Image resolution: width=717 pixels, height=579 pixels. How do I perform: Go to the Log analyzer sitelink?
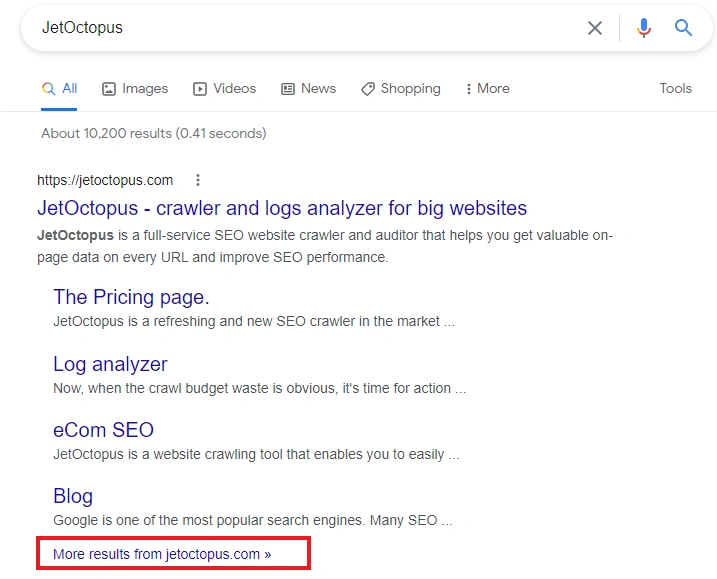110,364
